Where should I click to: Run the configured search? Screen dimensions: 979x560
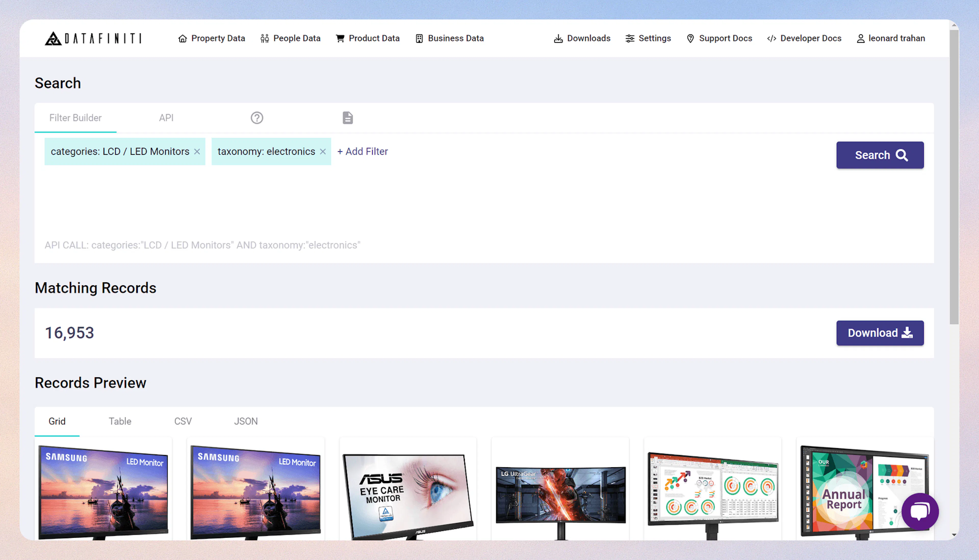879,155
